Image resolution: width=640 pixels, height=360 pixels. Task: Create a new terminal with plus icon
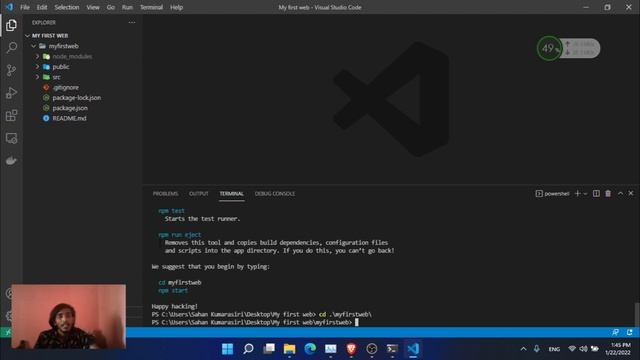578,193
